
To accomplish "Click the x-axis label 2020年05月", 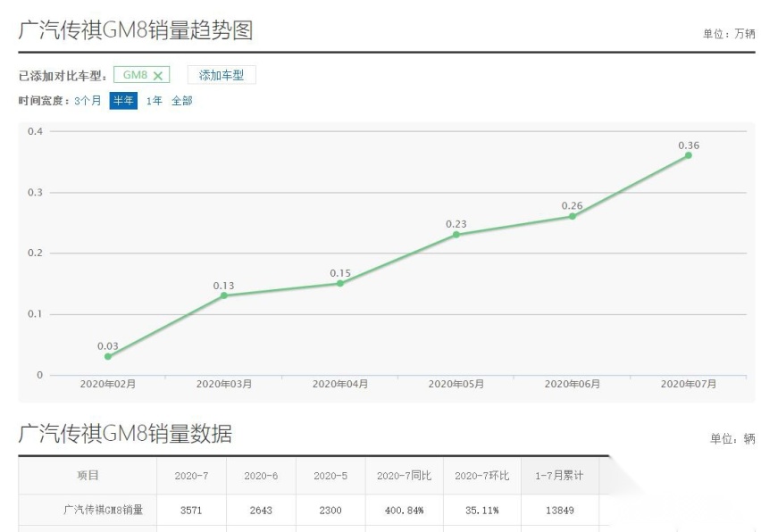I will click(456, 384).
